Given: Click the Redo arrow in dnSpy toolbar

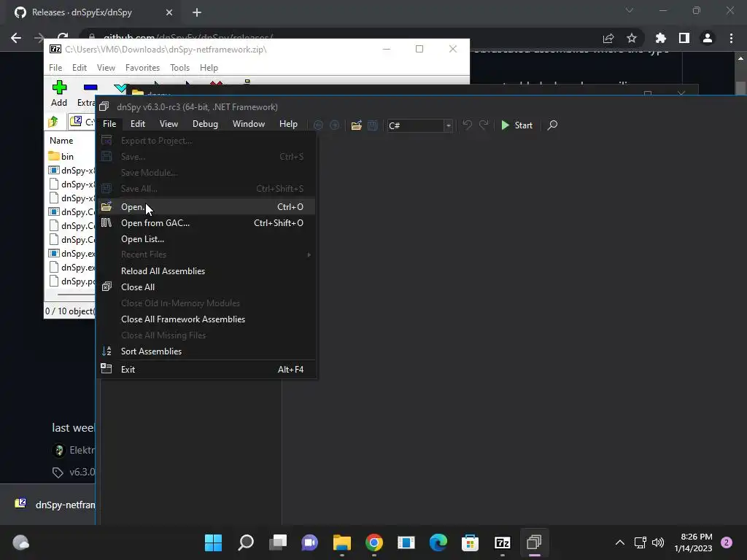Looking at the screenshot, I should (x=484, y=125).
